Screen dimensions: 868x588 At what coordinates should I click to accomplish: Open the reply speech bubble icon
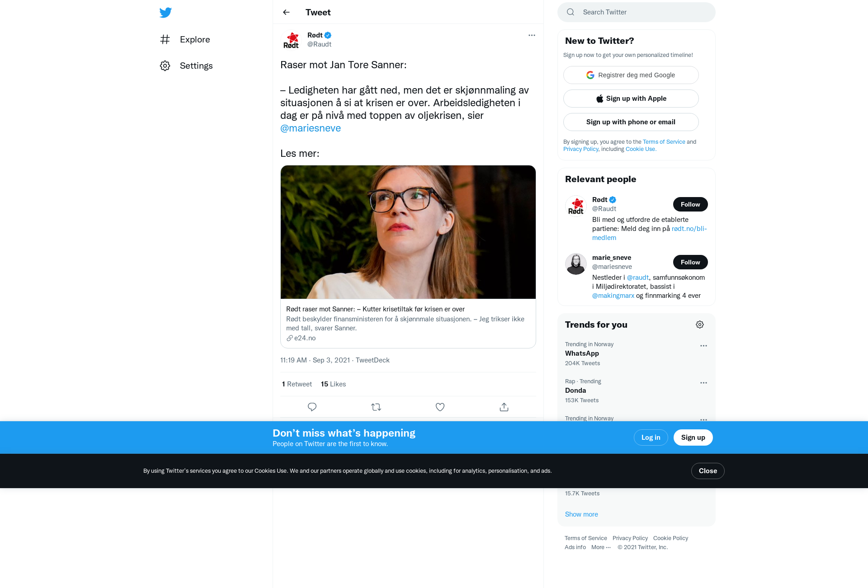[x=312, y=407]
